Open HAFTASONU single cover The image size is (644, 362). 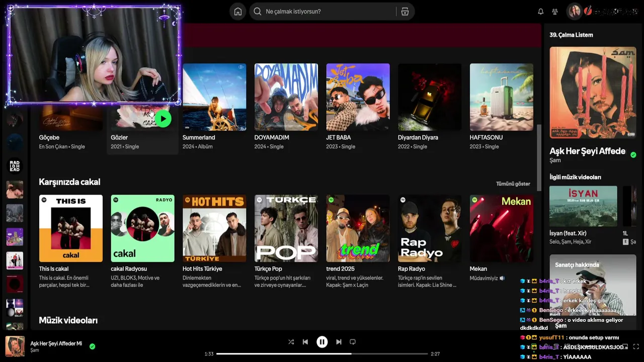tap(502, 97)
